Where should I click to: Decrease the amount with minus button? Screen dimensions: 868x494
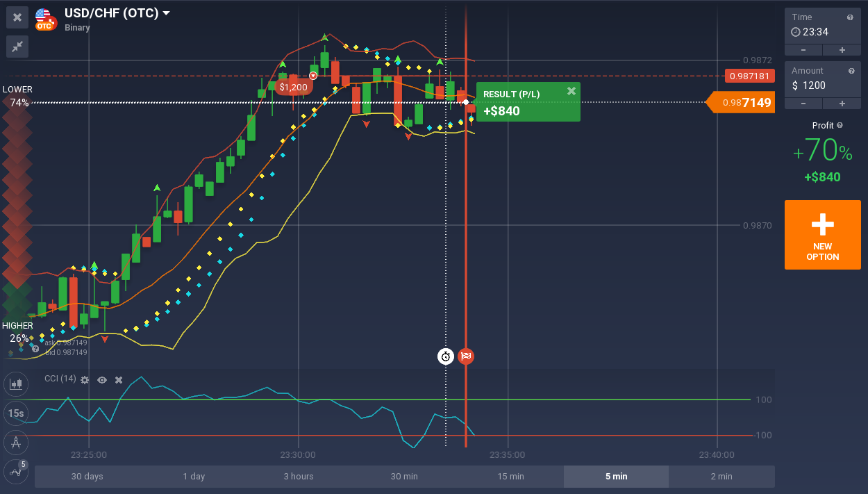tap(803, 104)
